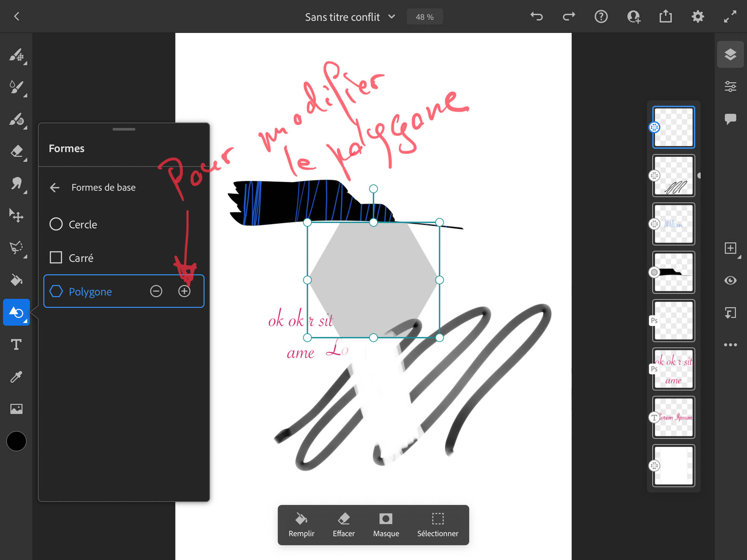Viewport: 747px width, 560px height.
Task: Open the black color swatch picker
Action: coord(16,441)
